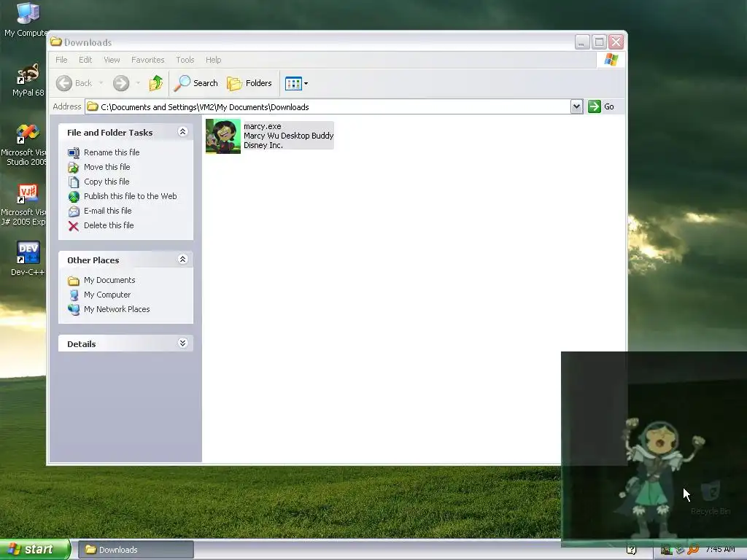Click the Downloads folder icon in title bar
The image size is (747, 560).
(55, 42)
